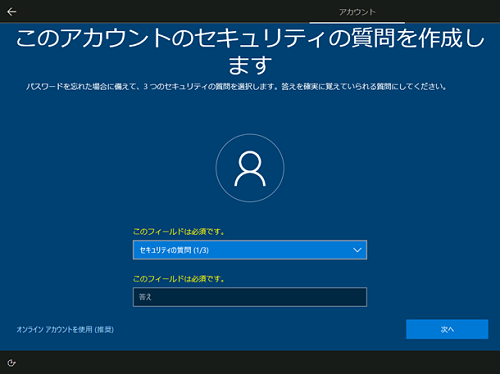The width and height of the screenshot is (500, 374).
Task: Click the description text about 3 つのセキュリティの質問
Action: (x=236, y=87)
